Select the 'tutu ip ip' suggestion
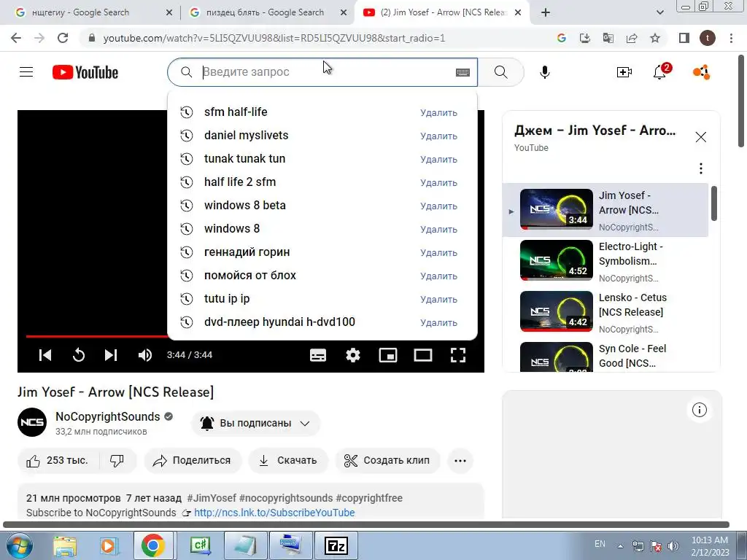Screen dimensions: 747x560 tap(322, 298)
